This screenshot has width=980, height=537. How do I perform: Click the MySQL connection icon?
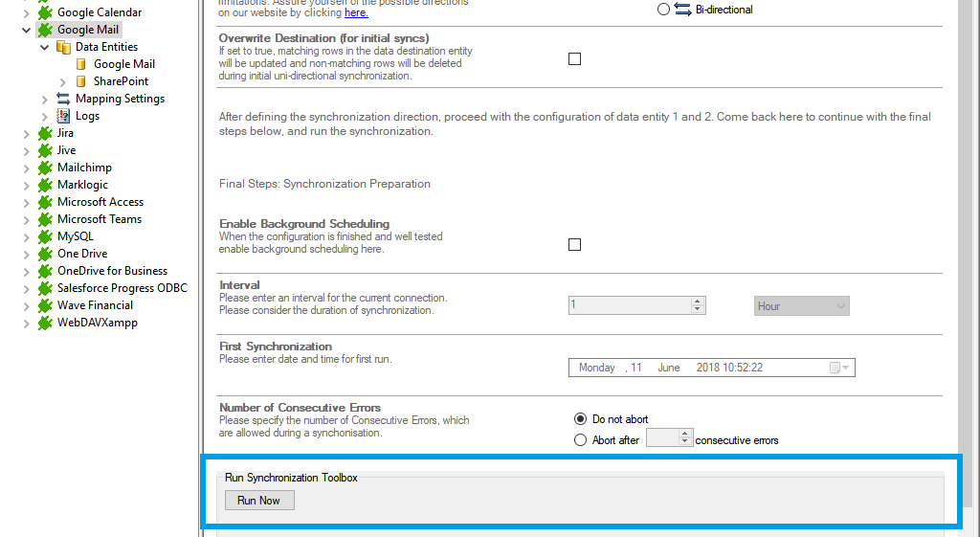tap(45, 236)
